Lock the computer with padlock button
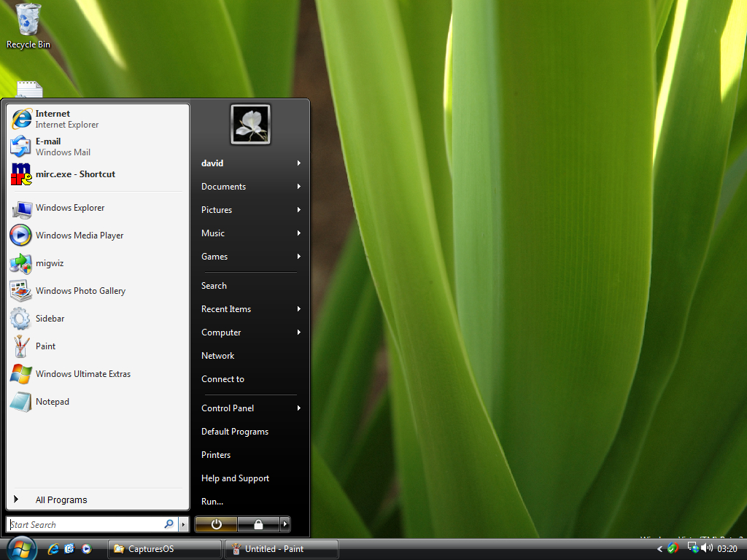The image size is (747, 560). [x=258, y=524]
